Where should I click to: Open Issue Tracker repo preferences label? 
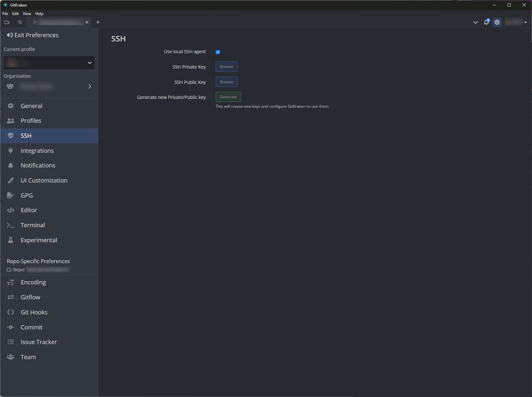[x=39, y=342]
